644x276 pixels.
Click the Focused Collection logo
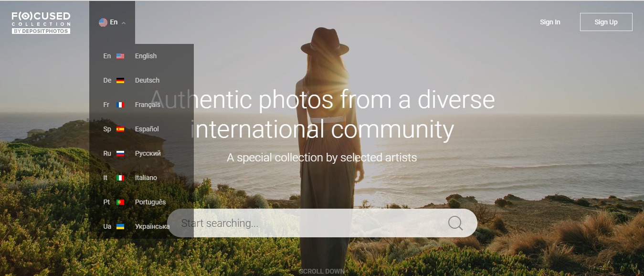click(41, 22)
